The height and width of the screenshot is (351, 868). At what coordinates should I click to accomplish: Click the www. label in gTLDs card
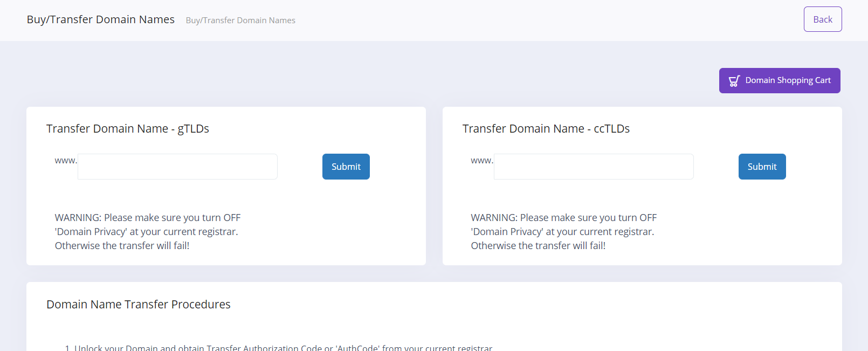pyautogui.click(x=66, y=161)
